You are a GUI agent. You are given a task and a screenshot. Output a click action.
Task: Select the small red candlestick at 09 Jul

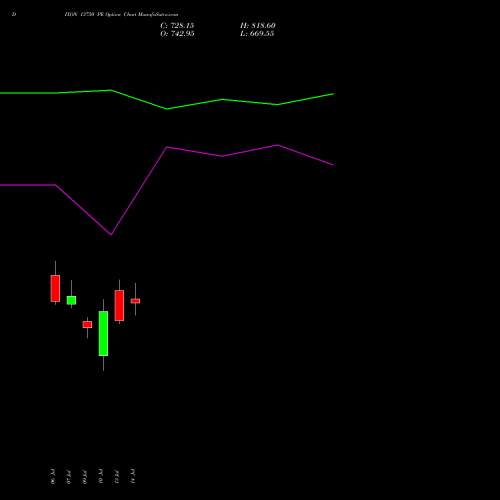87,324
